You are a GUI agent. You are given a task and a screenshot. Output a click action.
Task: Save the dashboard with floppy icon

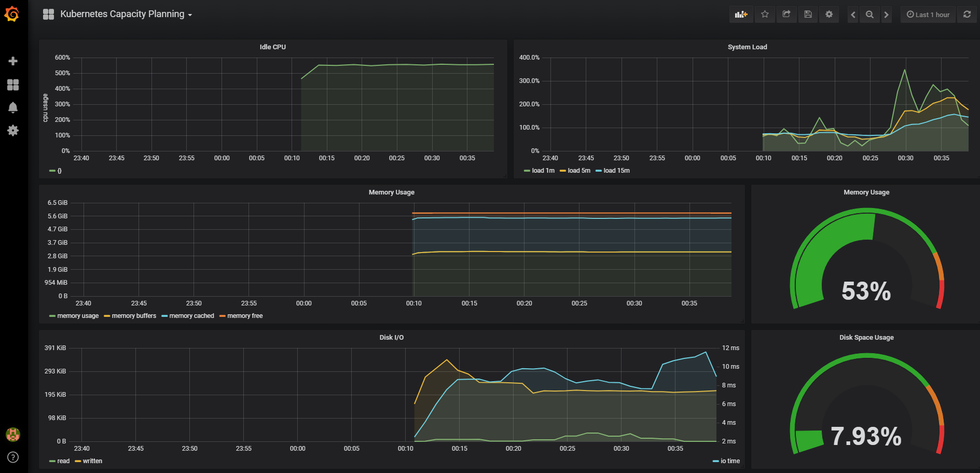click(808, 15)
